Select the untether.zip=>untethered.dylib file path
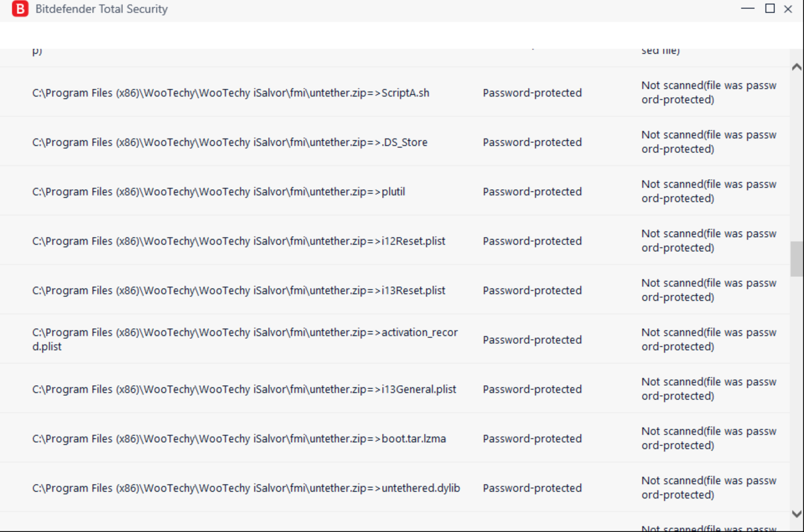The height and width of the screenshot is (532, 804). (246, 488)
